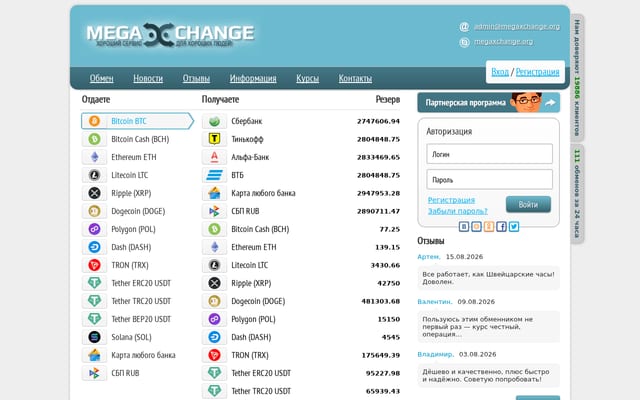Viewport: 640px width, 400px height.
Task: Select Tether TRC20 USDT in the Отдаете column
Action: pos(137,301)
